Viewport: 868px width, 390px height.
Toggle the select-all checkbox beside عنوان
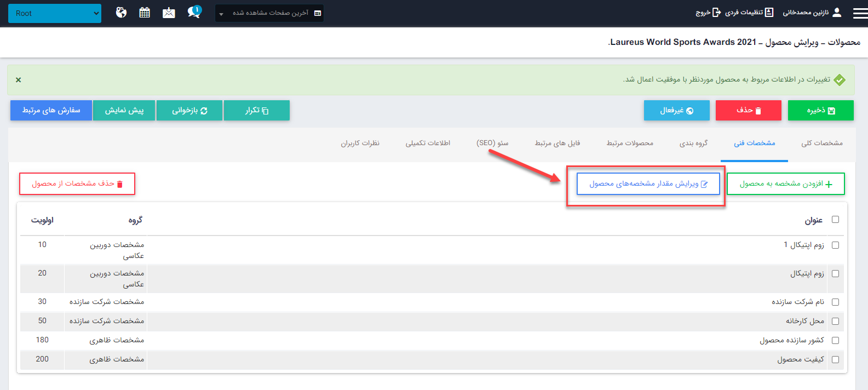pyautogui.click(x=835, y=220)
